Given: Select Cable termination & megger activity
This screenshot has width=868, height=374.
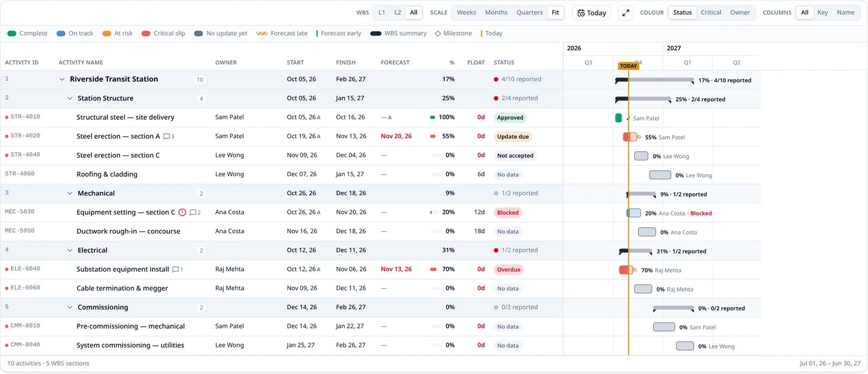Looking at the screenshot, I should [122, 288].
